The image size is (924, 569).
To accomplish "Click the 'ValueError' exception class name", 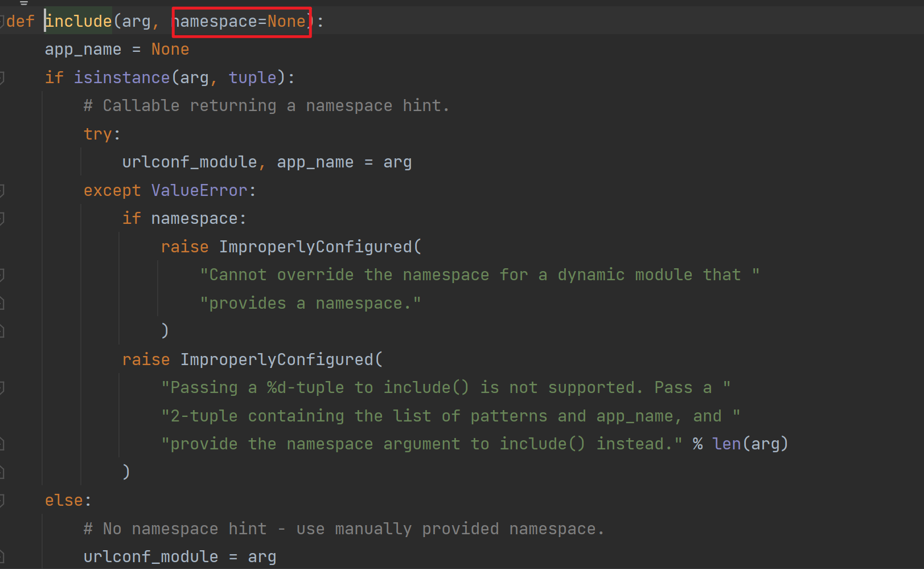I will point(199,191).
